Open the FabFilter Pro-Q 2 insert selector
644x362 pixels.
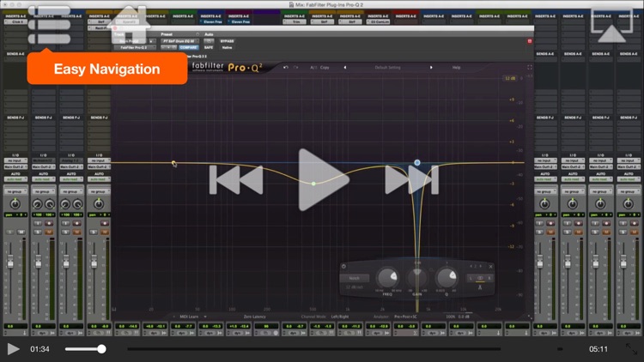133,48
